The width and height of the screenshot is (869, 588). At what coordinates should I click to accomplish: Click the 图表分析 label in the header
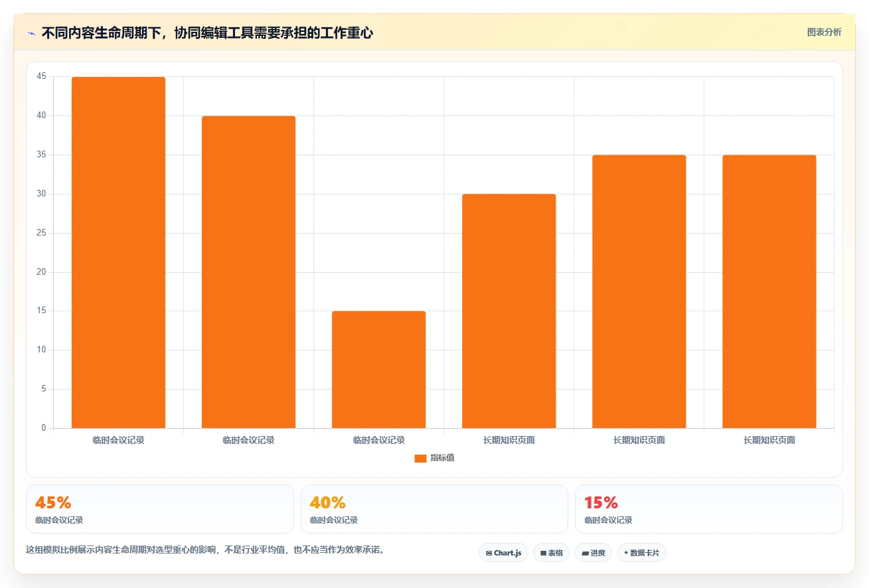pos(824,32)
